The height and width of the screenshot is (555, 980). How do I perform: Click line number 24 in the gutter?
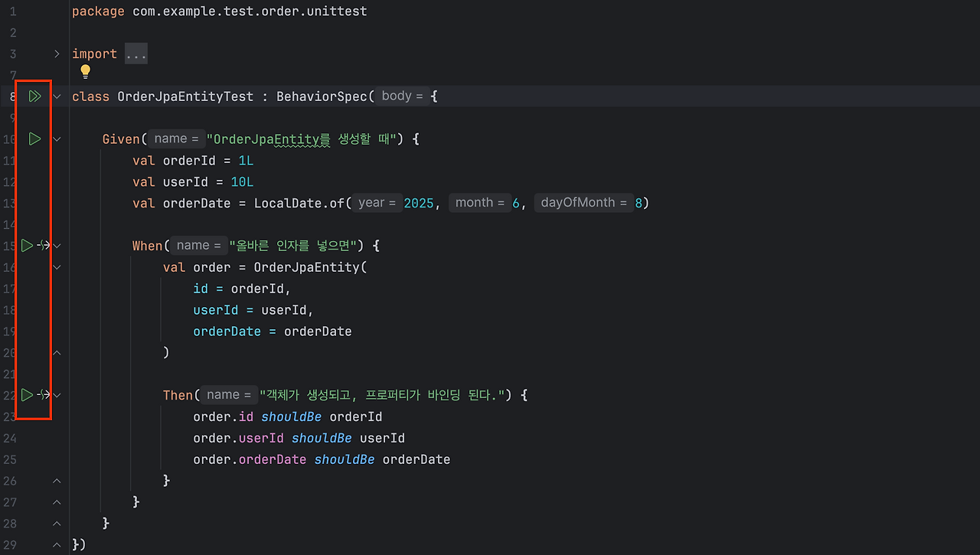click(x=10, y=439)
